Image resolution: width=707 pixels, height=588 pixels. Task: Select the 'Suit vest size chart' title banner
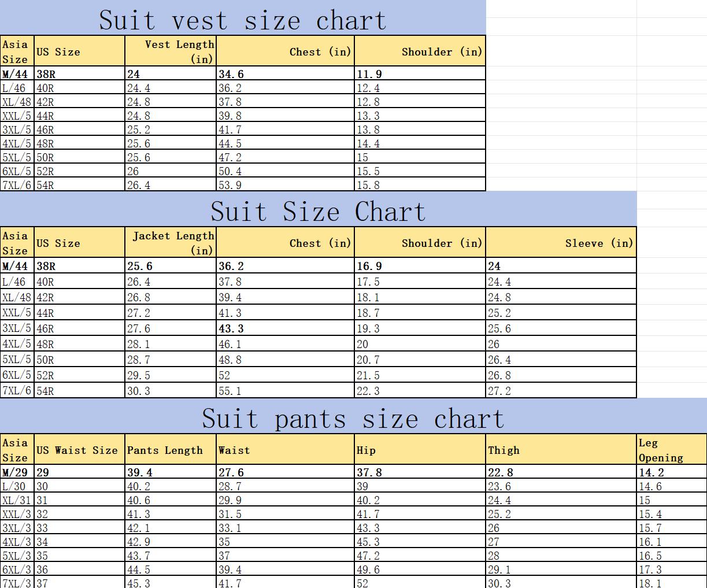coord(243,19)
